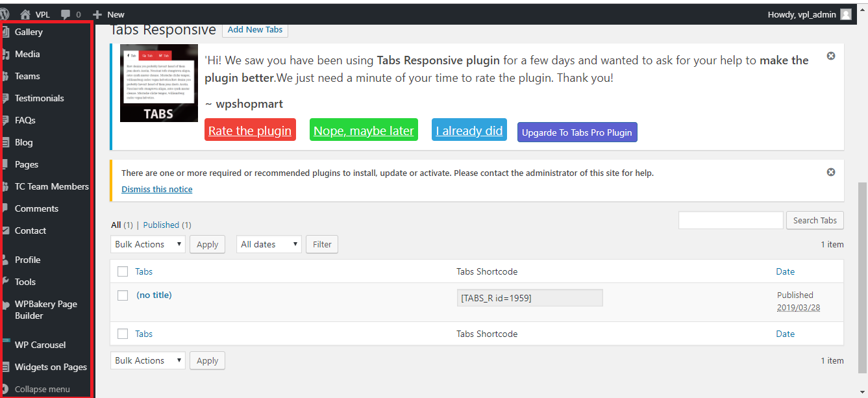Image resolution: width=868 pixels, height=398 pixels.
Task: Open the All dates dropdown
Action: click(x=269, y=244)
